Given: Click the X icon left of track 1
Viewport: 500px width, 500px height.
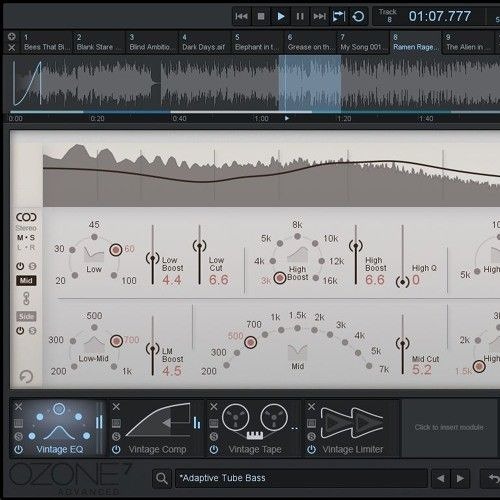Looking at the screenshot, I should pos(12,48).
